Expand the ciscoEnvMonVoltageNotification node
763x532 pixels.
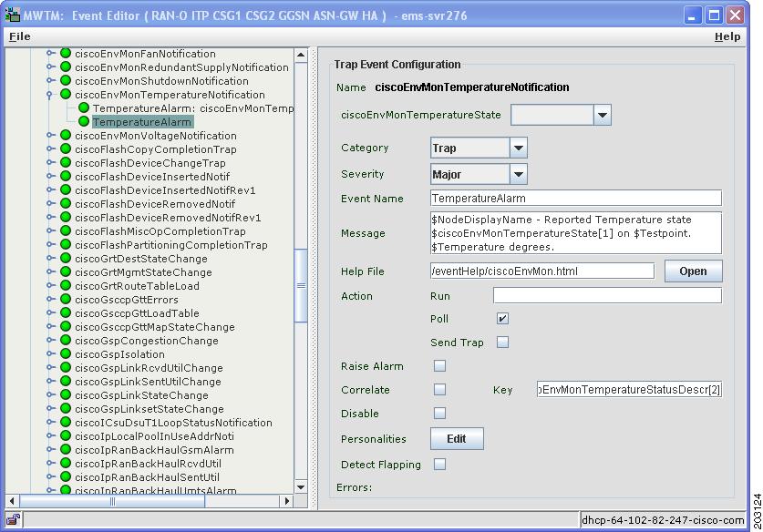[50, 135]
